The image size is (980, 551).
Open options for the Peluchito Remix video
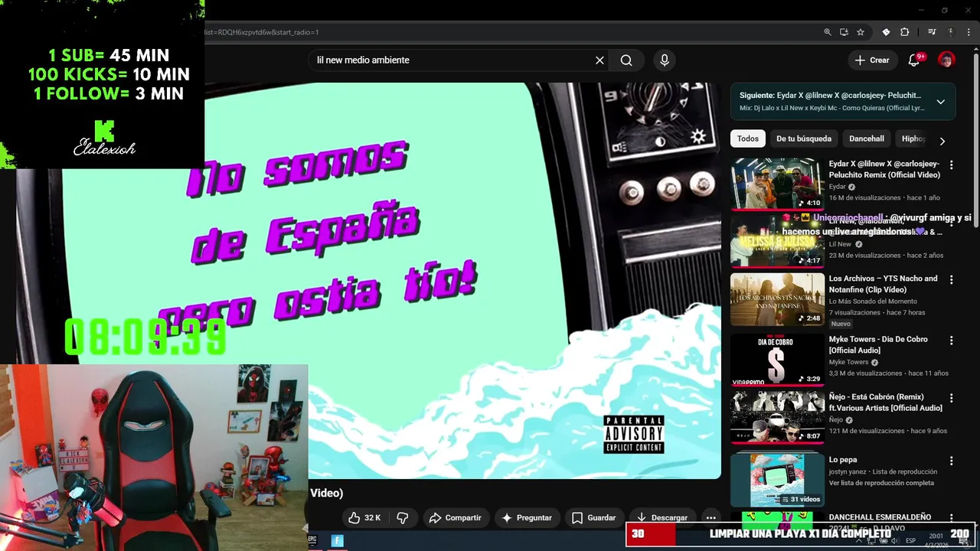point(951,165)
